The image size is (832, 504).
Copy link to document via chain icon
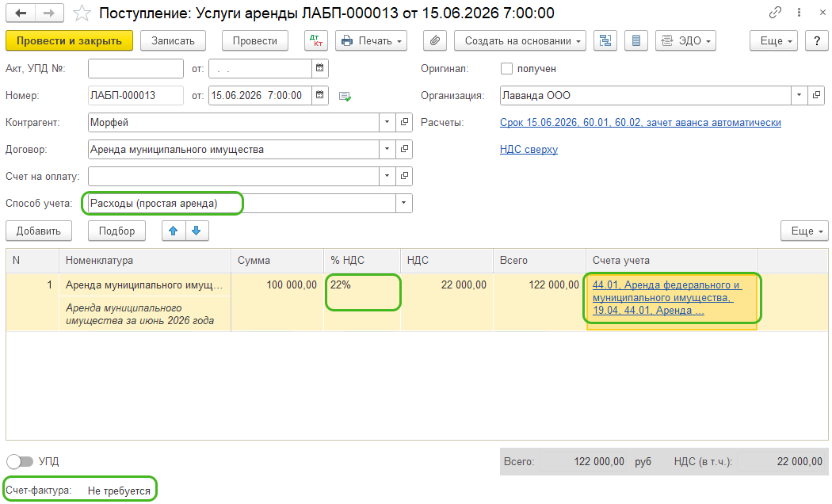point(775,12)
